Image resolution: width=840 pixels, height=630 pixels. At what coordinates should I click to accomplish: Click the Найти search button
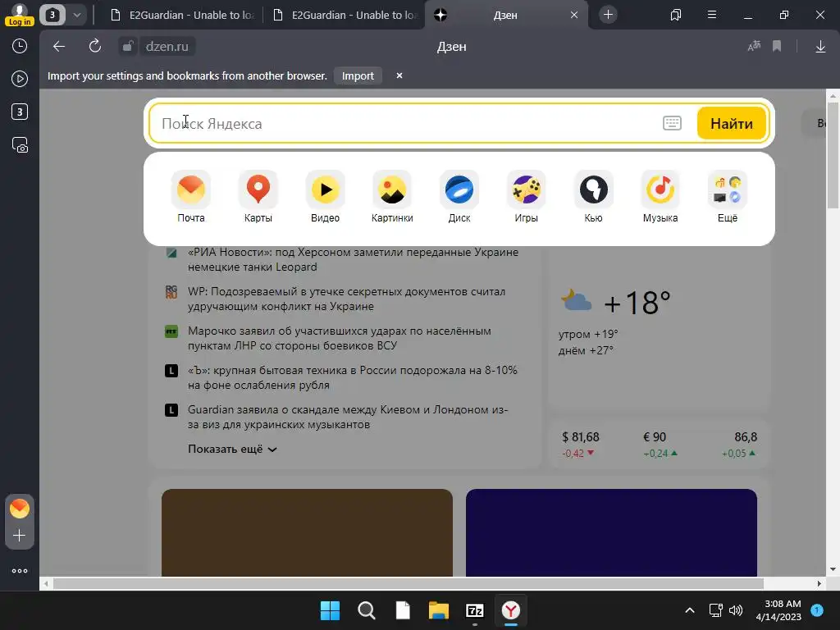coord(731,123)
